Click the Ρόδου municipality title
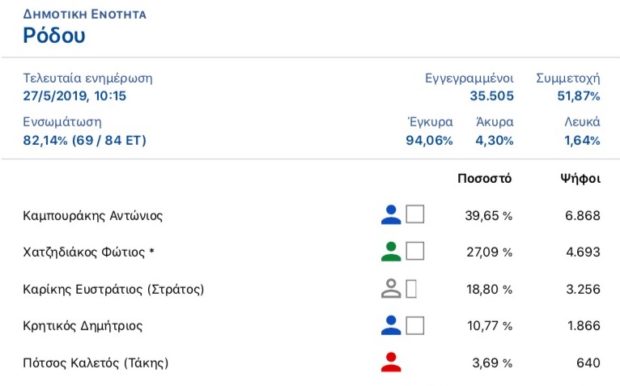Screen dimensions: 620x386 click(54, 35)
